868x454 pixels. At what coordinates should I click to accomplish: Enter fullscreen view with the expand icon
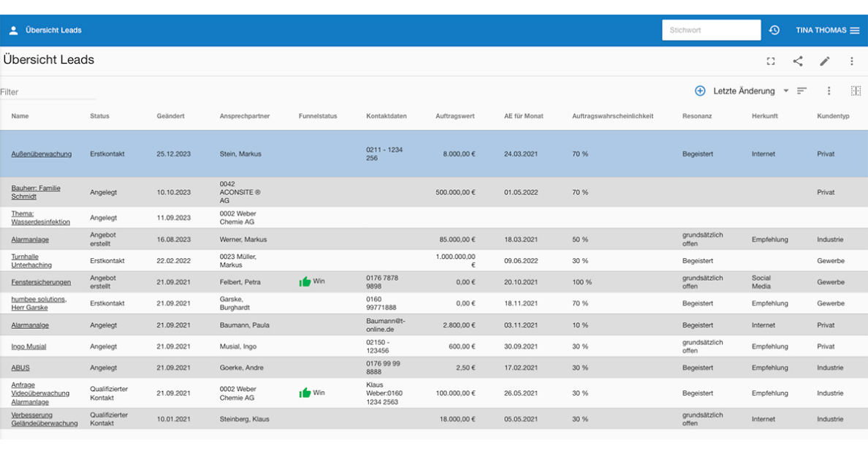click(x=770, y=61)
